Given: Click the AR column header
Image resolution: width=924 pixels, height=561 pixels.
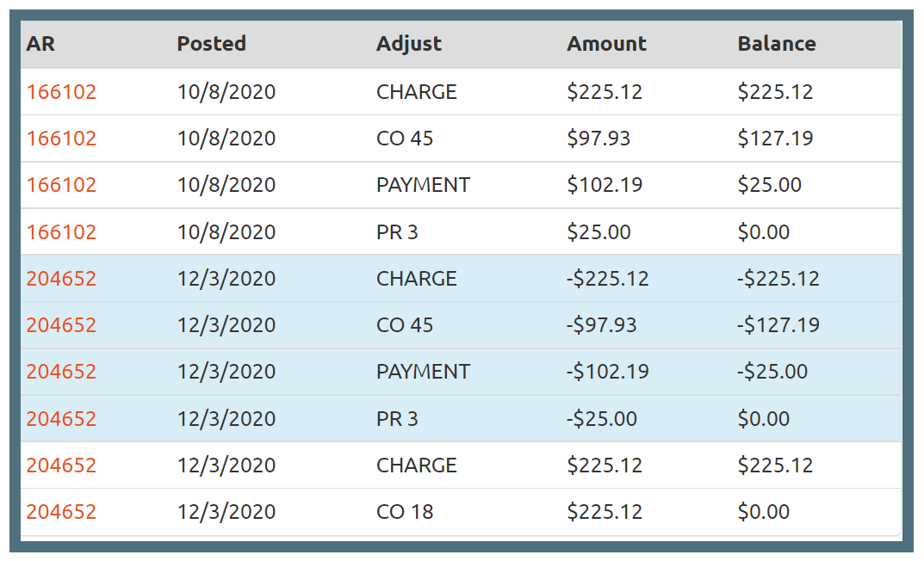Looking at the screenshot, I should (40, 44).
